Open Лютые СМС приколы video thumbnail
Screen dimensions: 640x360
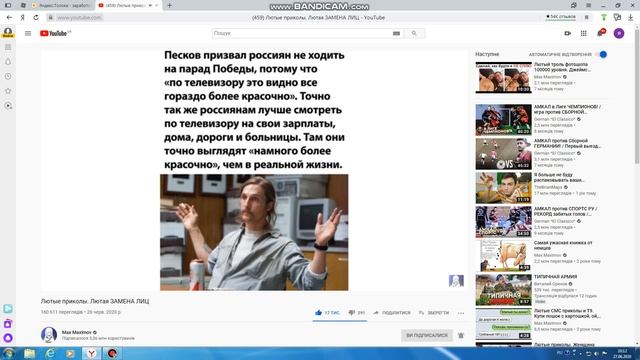pos(504,324)
